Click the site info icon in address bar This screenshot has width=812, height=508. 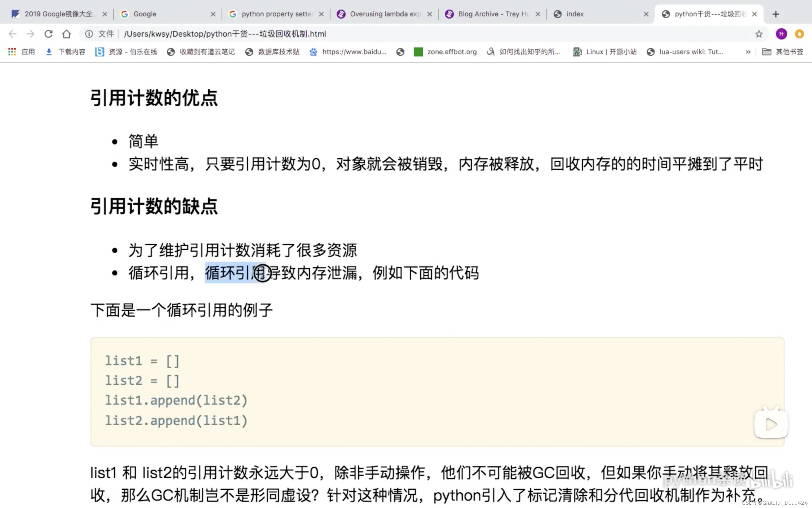click(x=89, y=34)
